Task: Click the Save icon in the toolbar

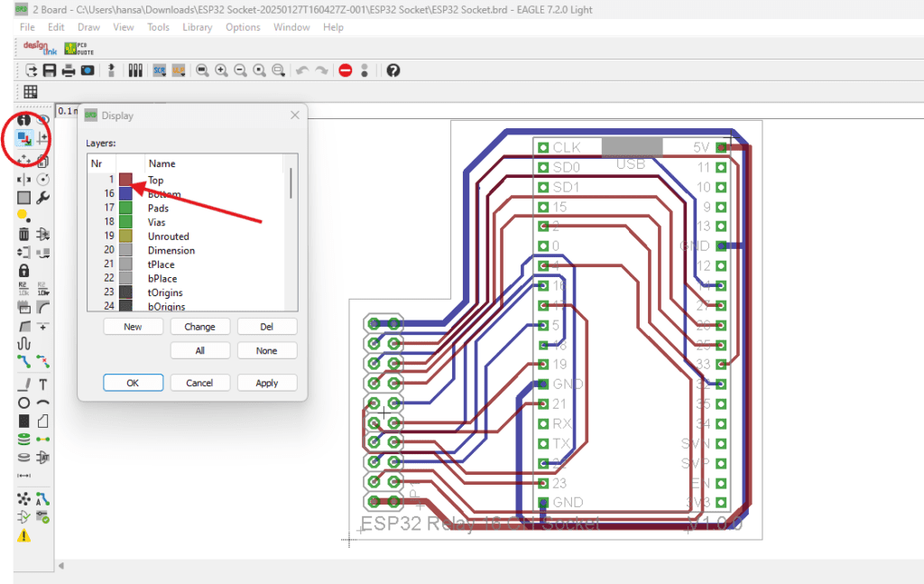Action: (x=50, y=70)
